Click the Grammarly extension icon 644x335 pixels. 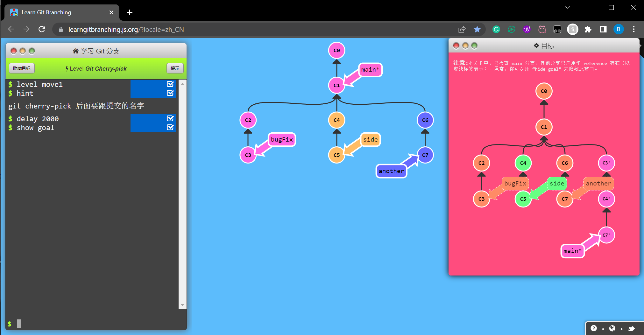point(496,29)
